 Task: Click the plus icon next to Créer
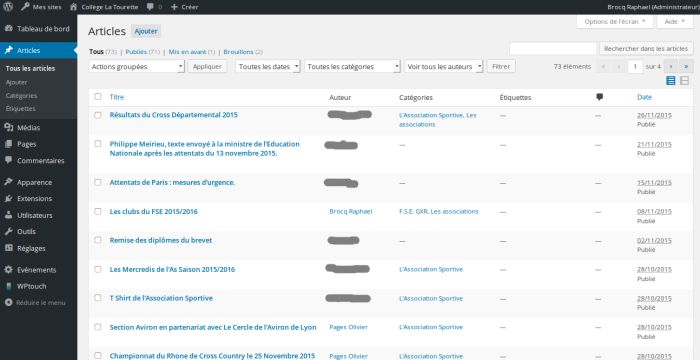click(x=175, y=7)
